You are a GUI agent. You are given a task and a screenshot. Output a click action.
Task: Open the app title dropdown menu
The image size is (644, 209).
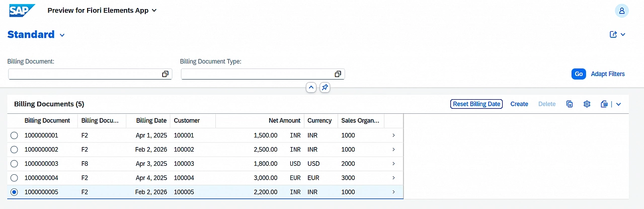pos(154,11)
